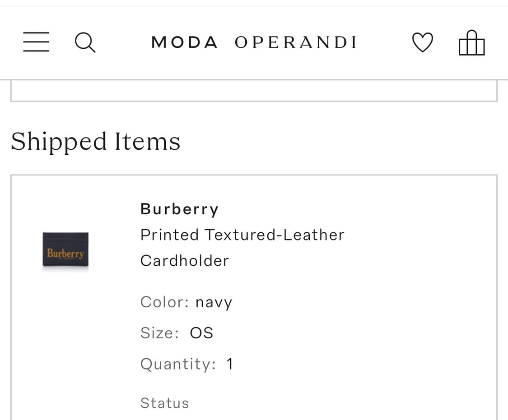Open the hamburger navigation menu
Screen dimensions: 508x420
36,42
